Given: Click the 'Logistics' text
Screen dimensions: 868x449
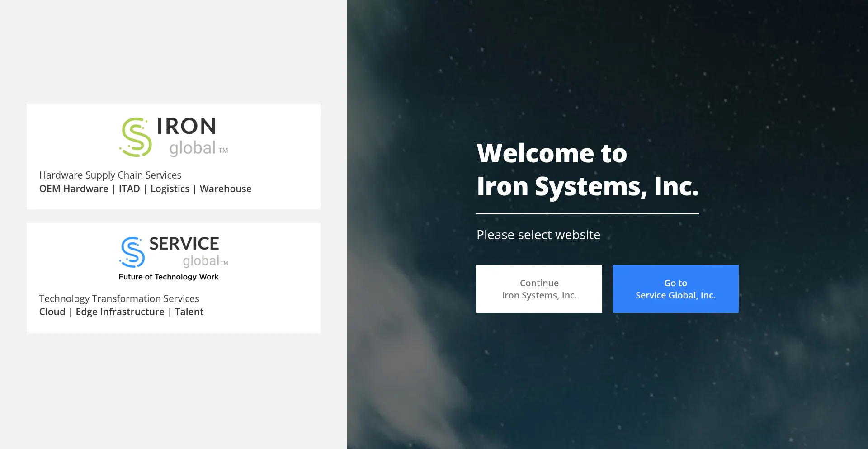Looking at the screenshot, I should coord(170,189).
